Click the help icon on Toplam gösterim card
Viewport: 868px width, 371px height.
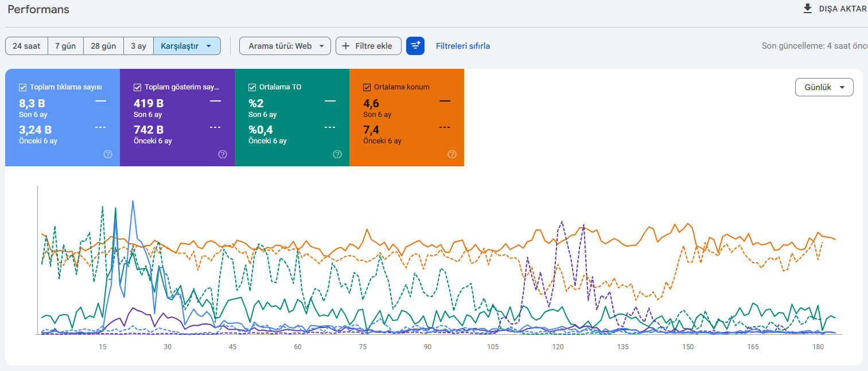223,154
